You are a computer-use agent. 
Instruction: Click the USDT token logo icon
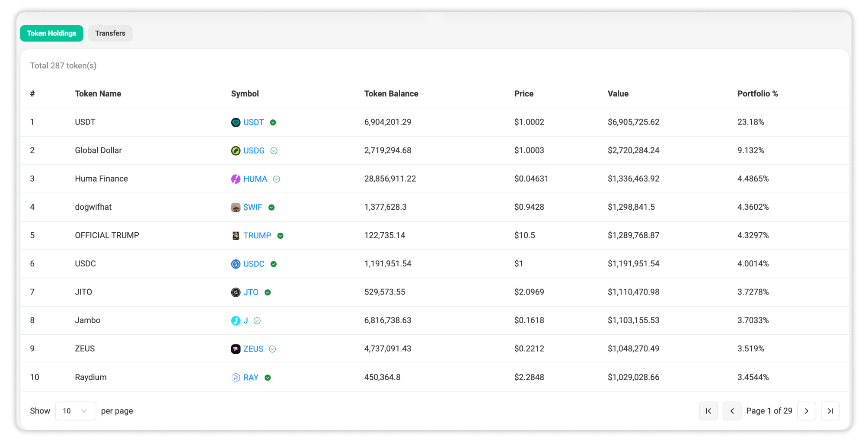click(236, 122)
